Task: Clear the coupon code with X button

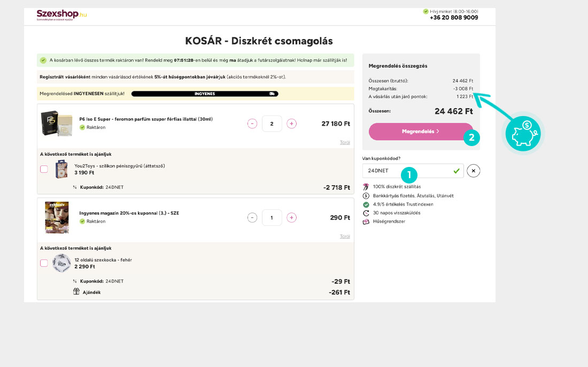Action: [x=473, y=171]
